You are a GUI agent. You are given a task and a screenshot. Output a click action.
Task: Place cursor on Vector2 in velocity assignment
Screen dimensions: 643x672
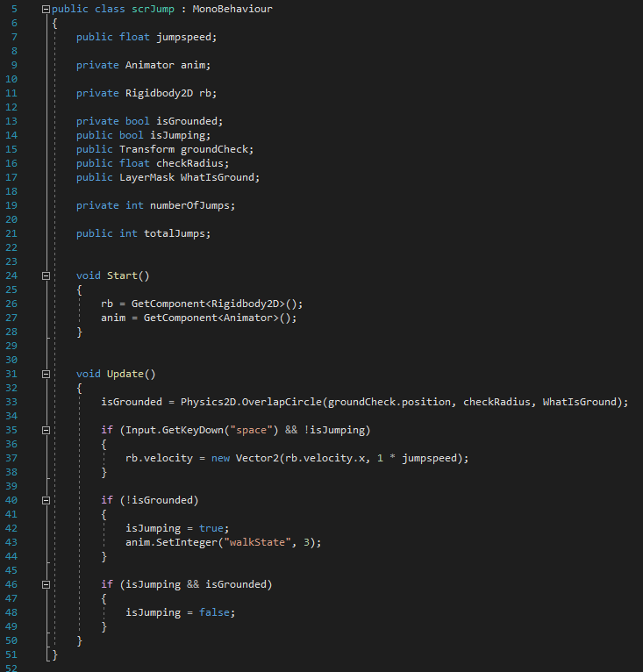click(x=257, y=458)
